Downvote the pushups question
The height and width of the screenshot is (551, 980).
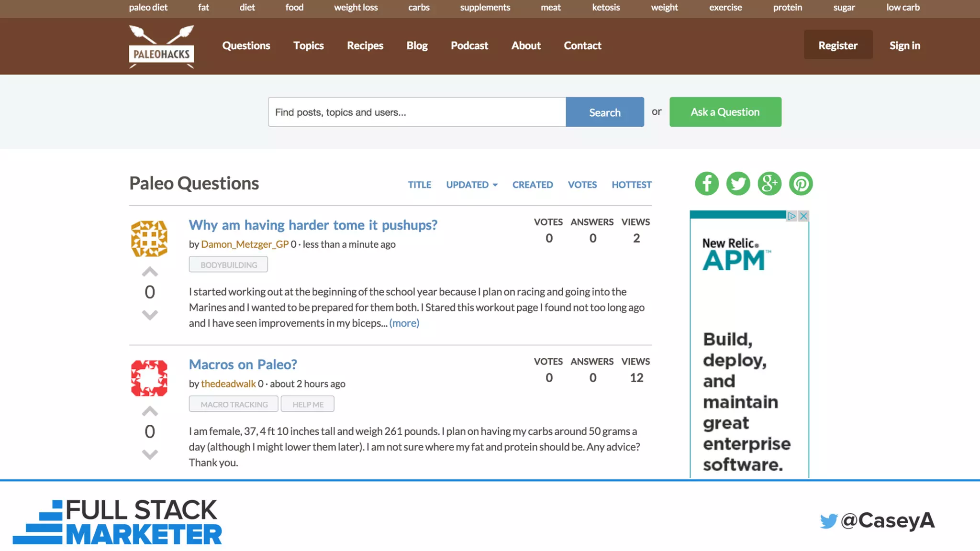coord(150,315)
